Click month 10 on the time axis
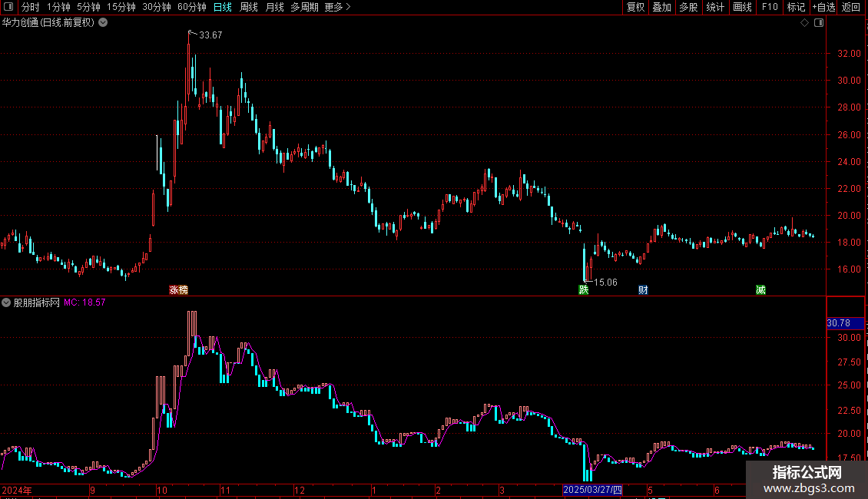 (161, 490)
